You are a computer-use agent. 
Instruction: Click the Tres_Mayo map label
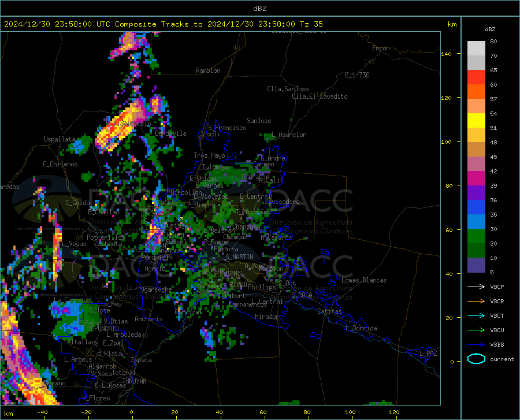click(209, 155)
